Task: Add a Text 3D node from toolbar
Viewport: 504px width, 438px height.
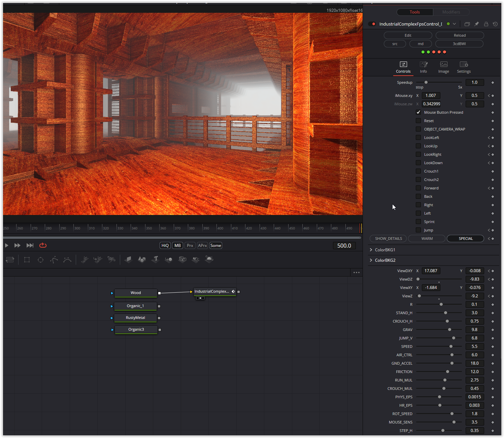Action: [x=155, y=259]
